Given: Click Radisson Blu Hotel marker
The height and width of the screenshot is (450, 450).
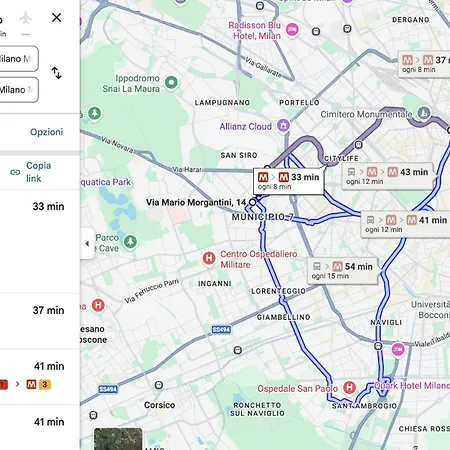Looking at the screenshot, I should (x=292, y=30).
